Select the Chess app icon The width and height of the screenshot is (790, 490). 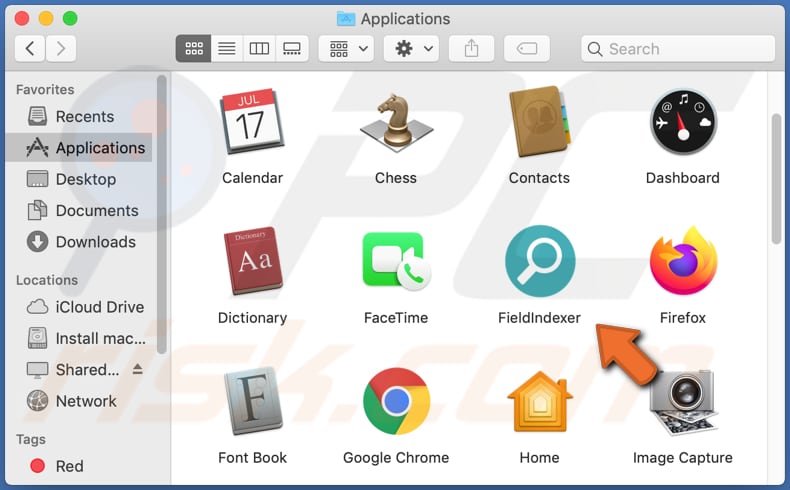pos(396,122)
